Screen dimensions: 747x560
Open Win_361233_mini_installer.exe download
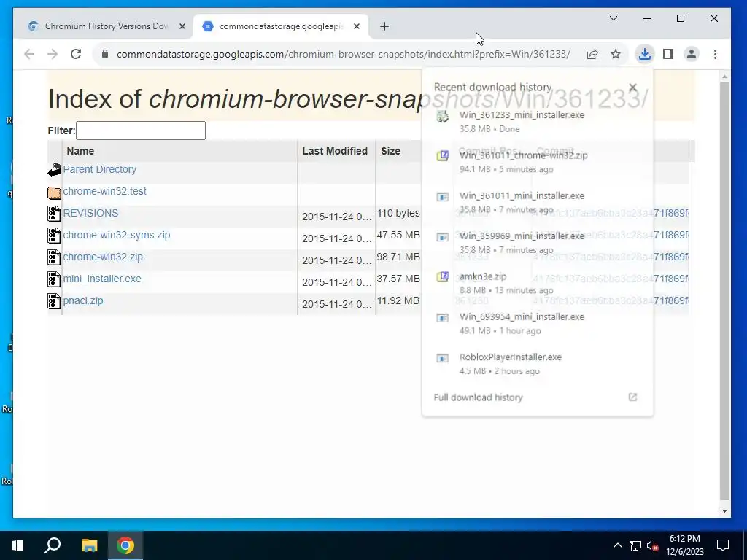[538, 122]
